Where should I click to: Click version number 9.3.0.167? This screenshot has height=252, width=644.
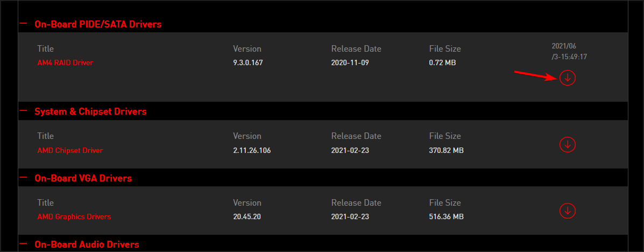247,62
